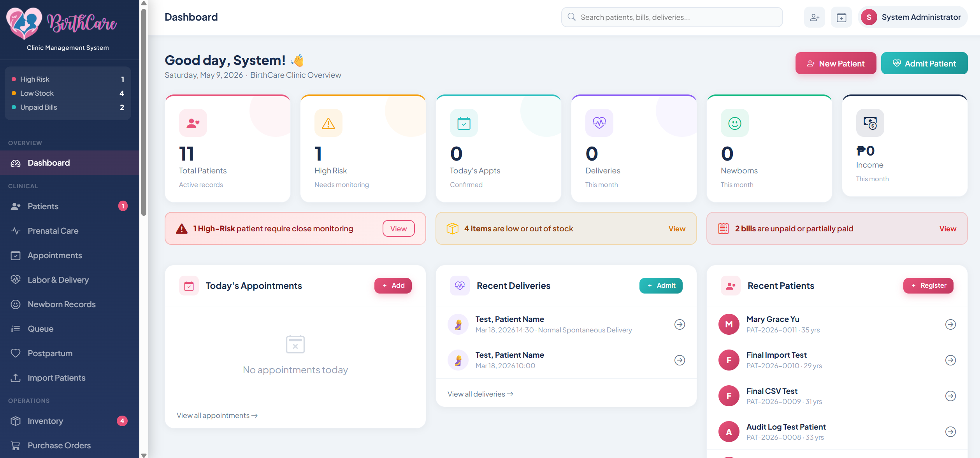The width and height of the screenshot is (980, 458).
Task: Click the red badge beside Patients
Action: coord(123,206)
